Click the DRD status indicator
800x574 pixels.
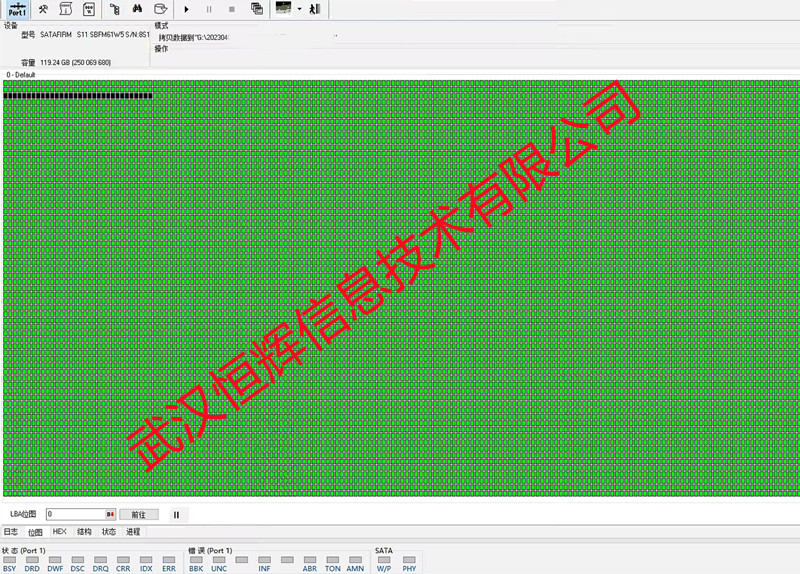32,564
